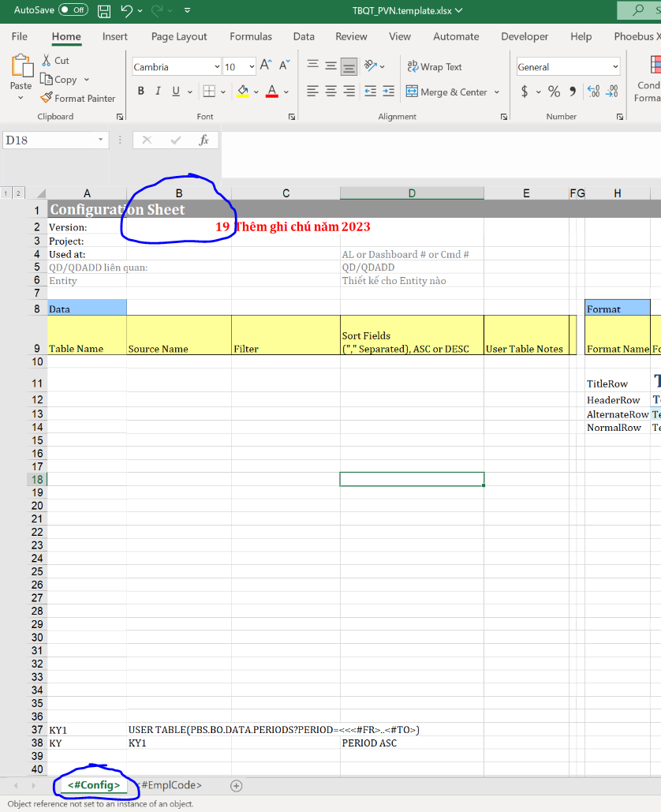Click the Save icon in title bar
Image resolution: width=661 pixels, height=812 pixels.
click(x=104, y=11)
